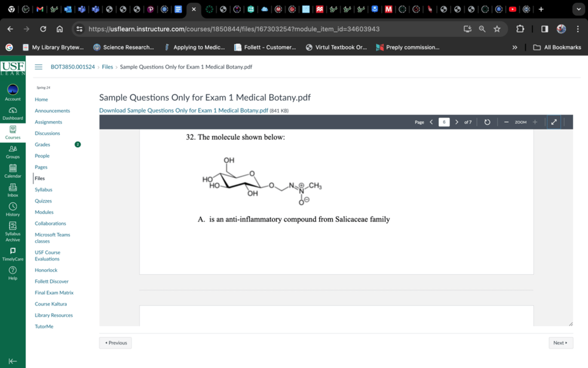The image size is (588, 368).
Task: Go back in browser history
Action: 10,29
